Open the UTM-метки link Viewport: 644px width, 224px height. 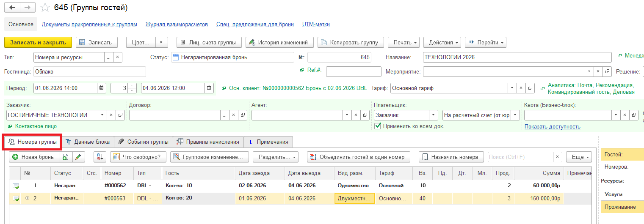click(x=316, y=25)
